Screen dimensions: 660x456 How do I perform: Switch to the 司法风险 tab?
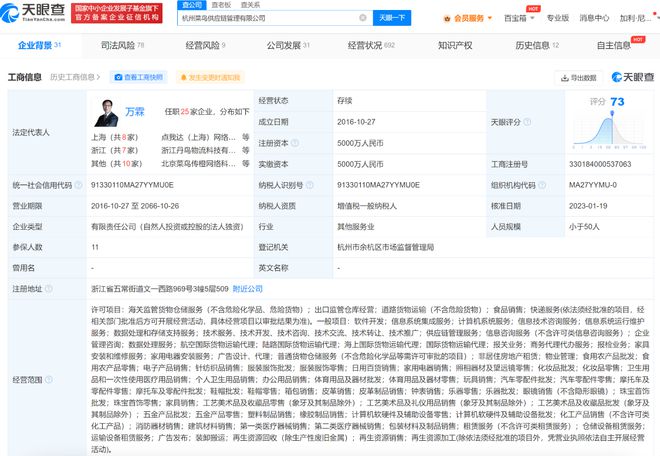coord(122,45)
